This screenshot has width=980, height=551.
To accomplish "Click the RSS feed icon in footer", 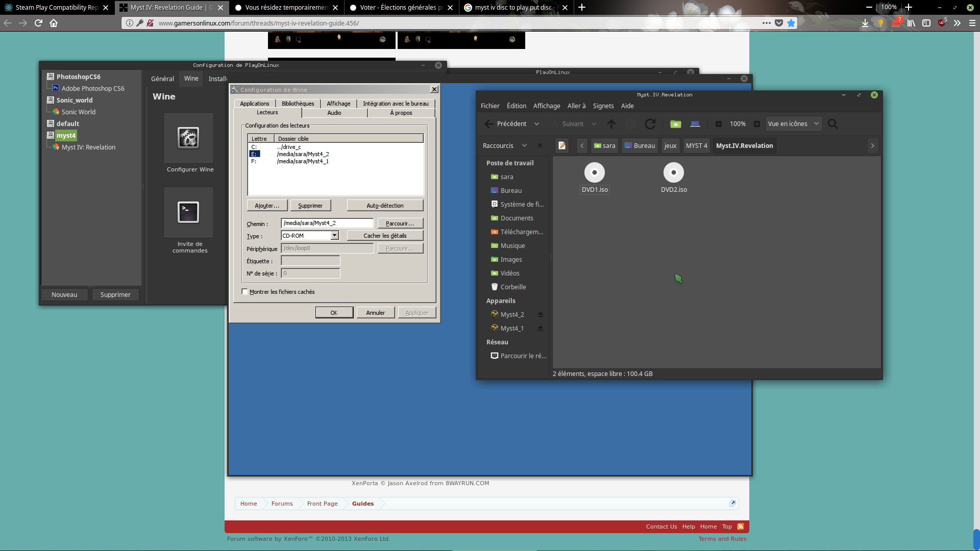I will pyautogui.click(x=741, y=527).
